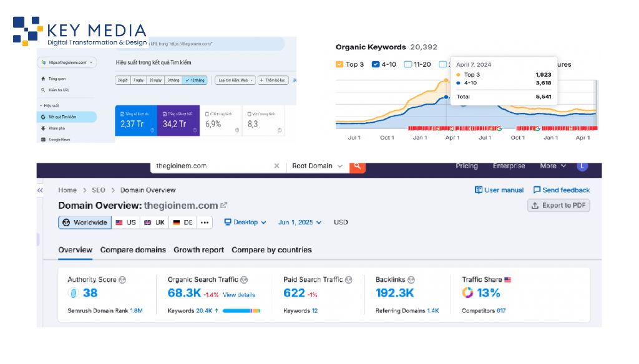
Task: Click the up arrow beside Keywords 20.4K
Action: click(217, 310)
